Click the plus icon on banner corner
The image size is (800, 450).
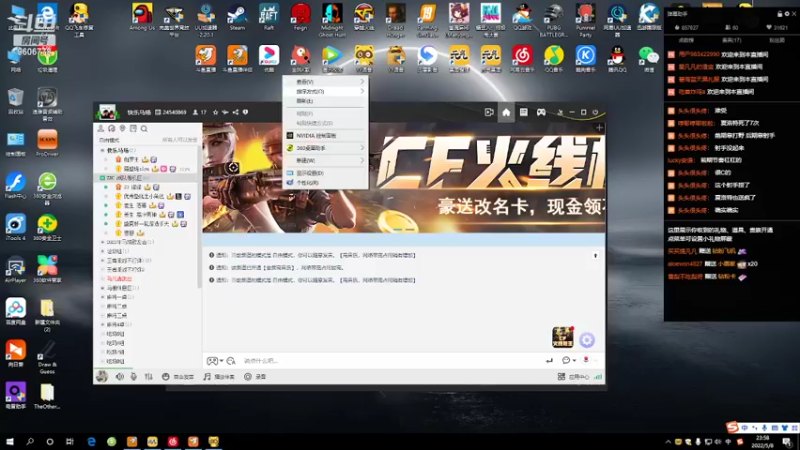point(599,128)
